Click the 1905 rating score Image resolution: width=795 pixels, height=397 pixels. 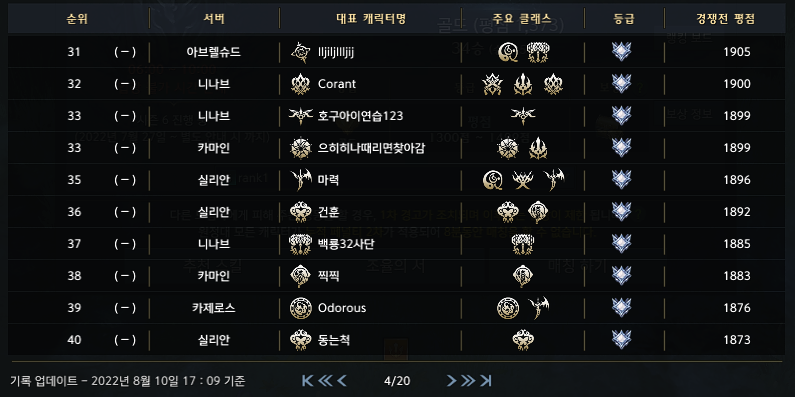(x=737, y=52)
